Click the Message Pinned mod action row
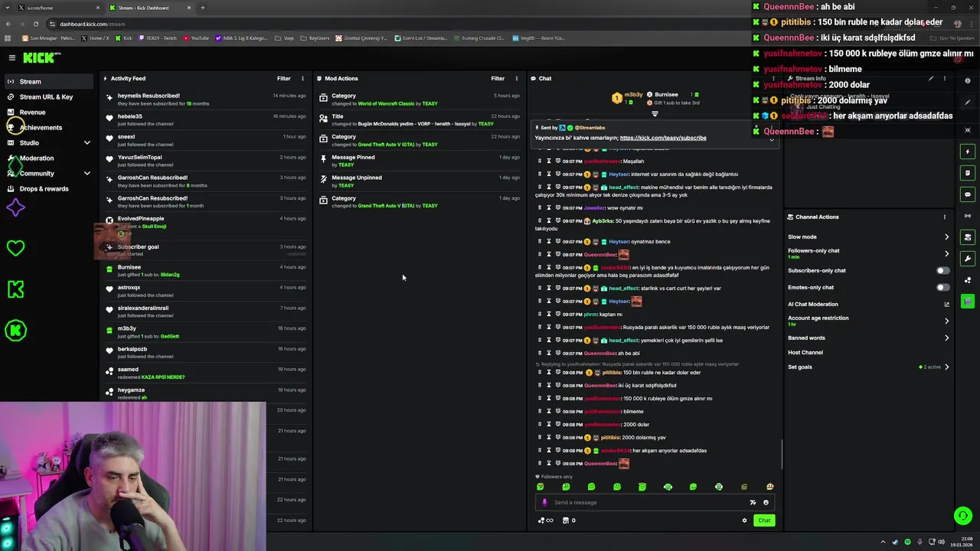The height and width of the screenshot is (551, 980). coord(420,161)
